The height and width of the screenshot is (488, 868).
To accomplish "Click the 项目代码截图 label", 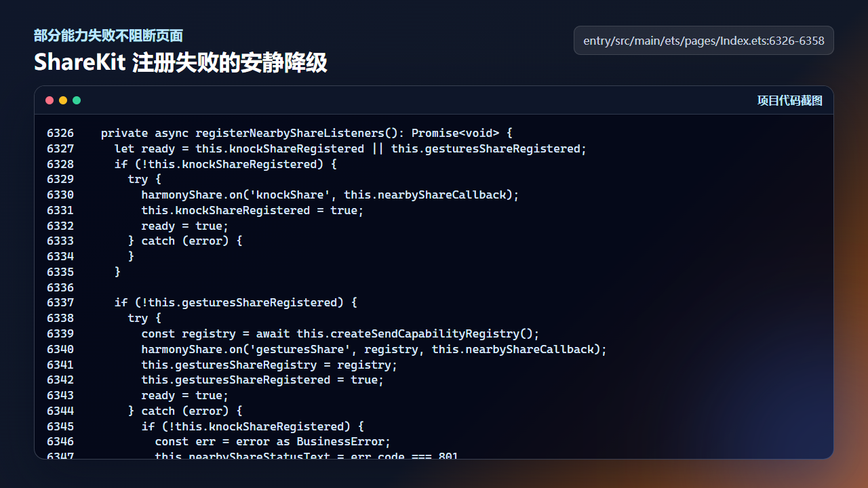I will [790, 100].
